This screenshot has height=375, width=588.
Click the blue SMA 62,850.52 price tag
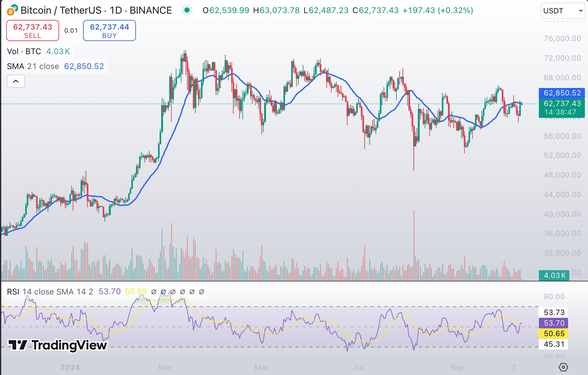(562, 93)
